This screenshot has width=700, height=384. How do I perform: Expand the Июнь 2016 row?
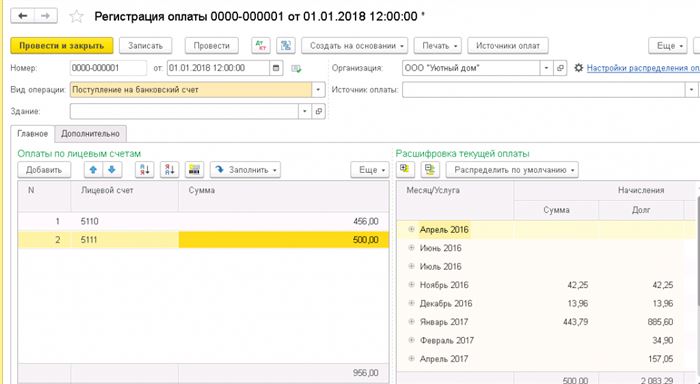[x=411, y=248]
